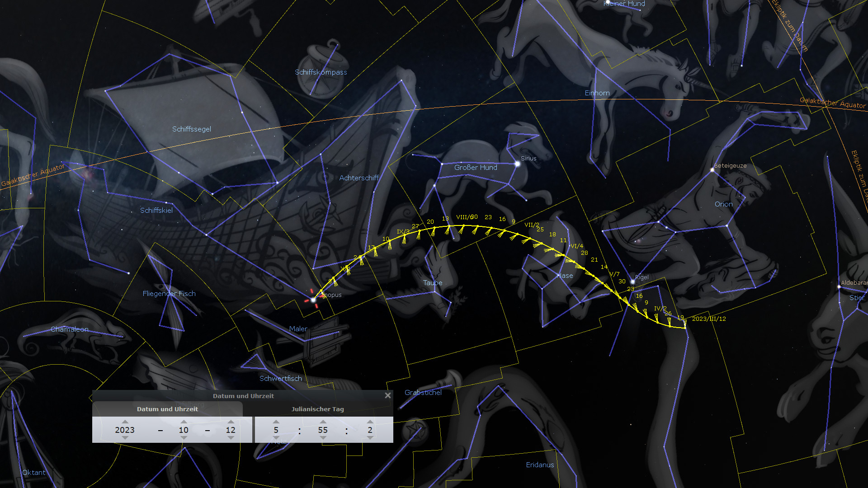Click the Orion constellation label
The height and width of the screenshot is (488, 868).
[723, 204]
